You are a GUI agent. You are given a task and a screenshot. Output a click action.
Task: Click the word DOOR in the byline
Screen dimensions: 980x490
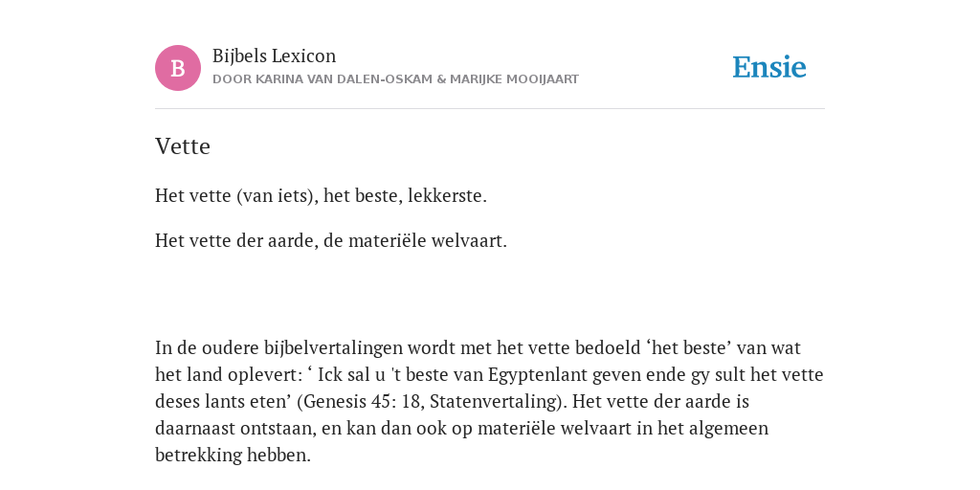(233, 79)
